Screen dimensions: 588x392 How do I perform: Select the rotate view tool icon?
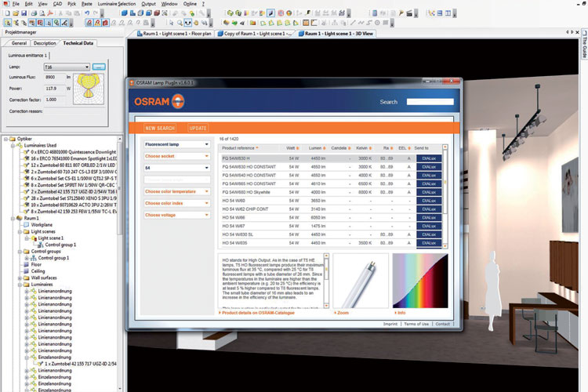tap(188, 23)
